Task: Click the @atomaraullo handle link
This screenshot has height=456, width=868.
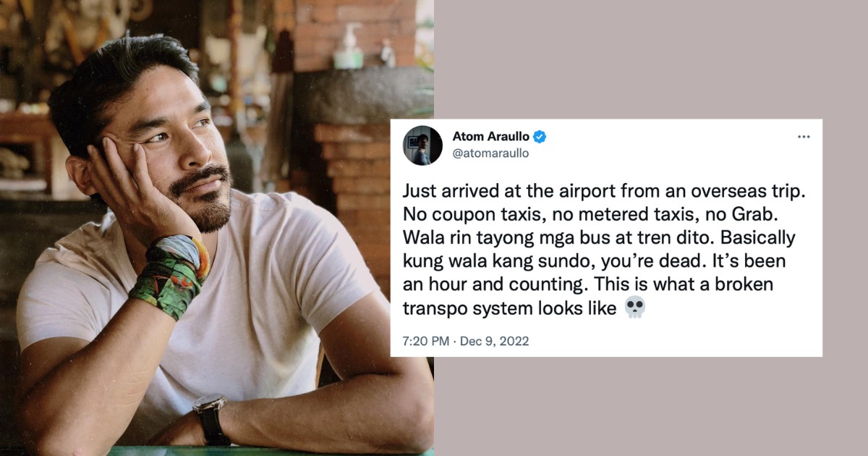Action: point(490,152)
